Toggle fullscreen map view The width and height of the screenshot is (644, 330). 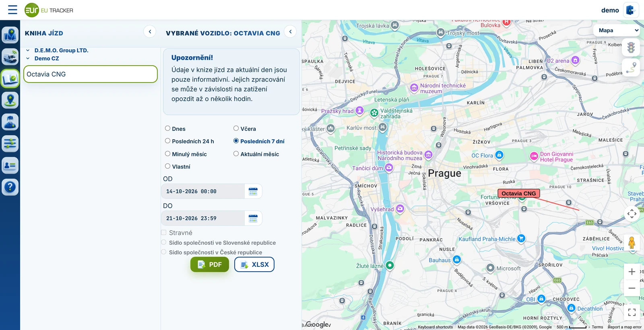632,312
